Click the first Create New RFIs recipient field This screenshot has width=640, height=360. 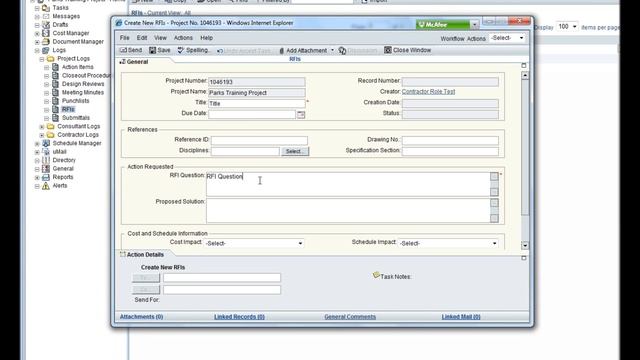click(222, 278)
